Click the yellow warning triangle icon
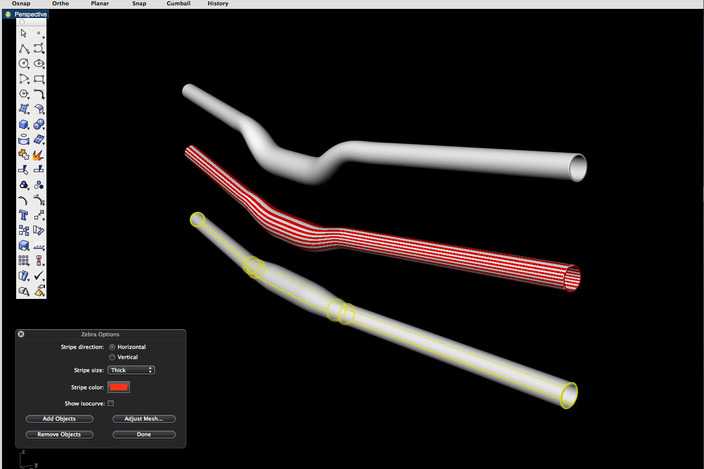The width and height of the screenshot is (704, 469). pyautogui.click(x=39, y=291)
